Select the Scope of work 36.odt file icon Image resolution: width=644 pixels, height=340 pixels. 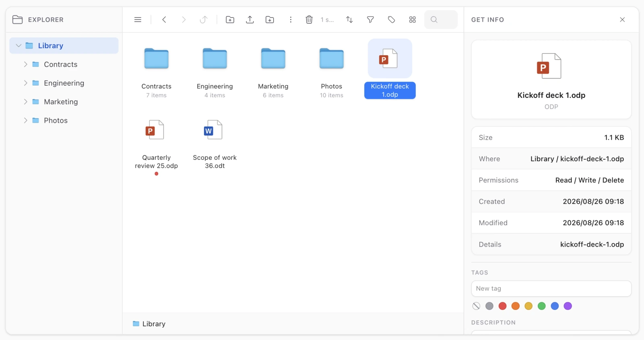click(214, 130)
